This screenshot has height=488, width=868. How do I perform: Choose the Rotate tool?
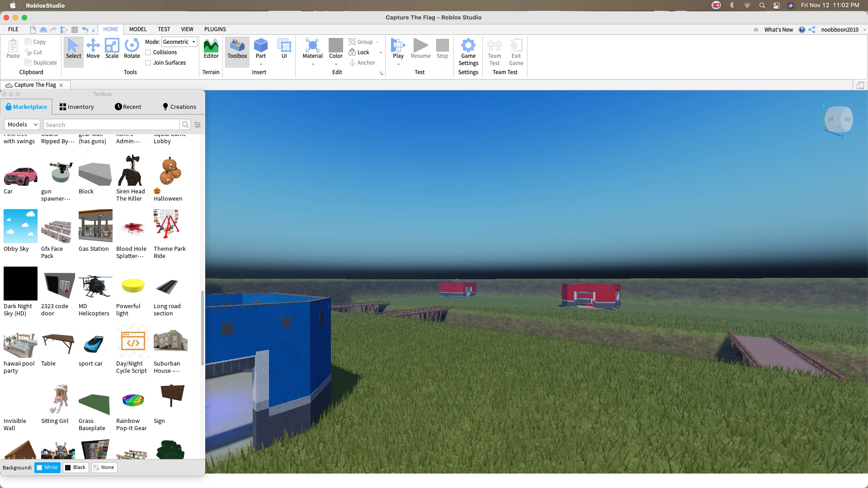pyautogui.click(x=132, y=49)
